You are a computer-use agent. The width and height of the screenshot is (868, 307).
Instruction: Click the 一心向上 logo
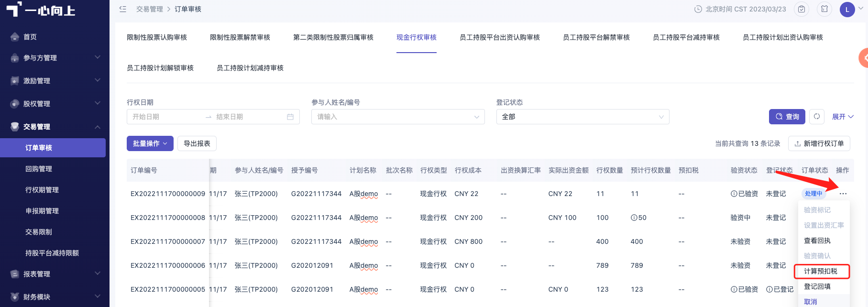[x=41, y=10]
